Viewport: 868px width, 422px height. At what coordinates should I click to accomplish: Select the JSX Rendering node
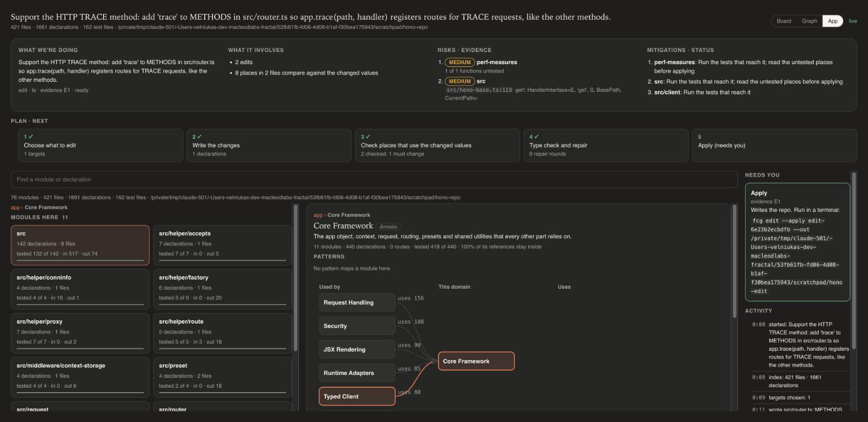coord(357,350)
